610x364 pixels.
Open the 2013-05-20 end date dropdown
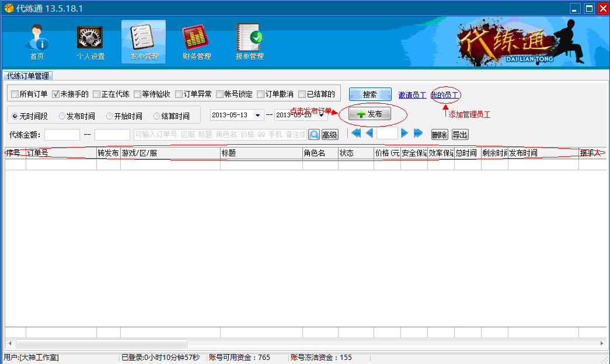click(x=320, y=114)
